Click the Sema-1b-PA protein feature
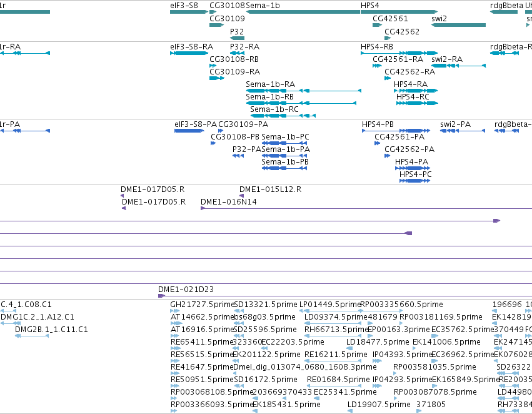The height and width of the screenshot is (414, 532). click(x=284, y=156)
